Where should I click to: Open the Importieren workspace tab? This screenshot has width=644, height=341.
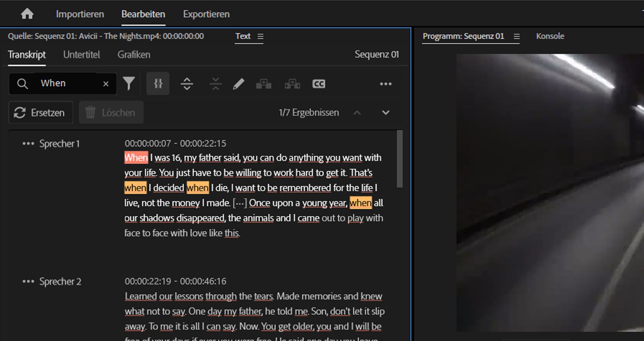(80, 14)
